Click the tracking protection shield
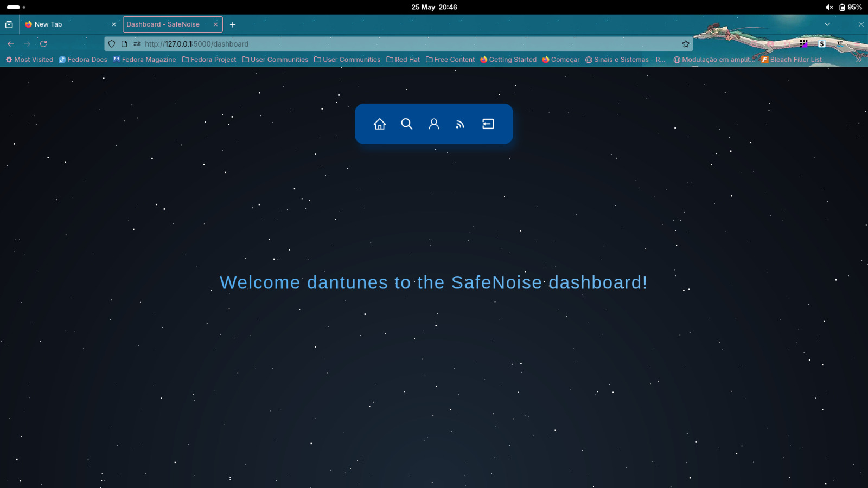Viewport: 868px width, 488px height. pyautogui.click(x=111, y=44)
